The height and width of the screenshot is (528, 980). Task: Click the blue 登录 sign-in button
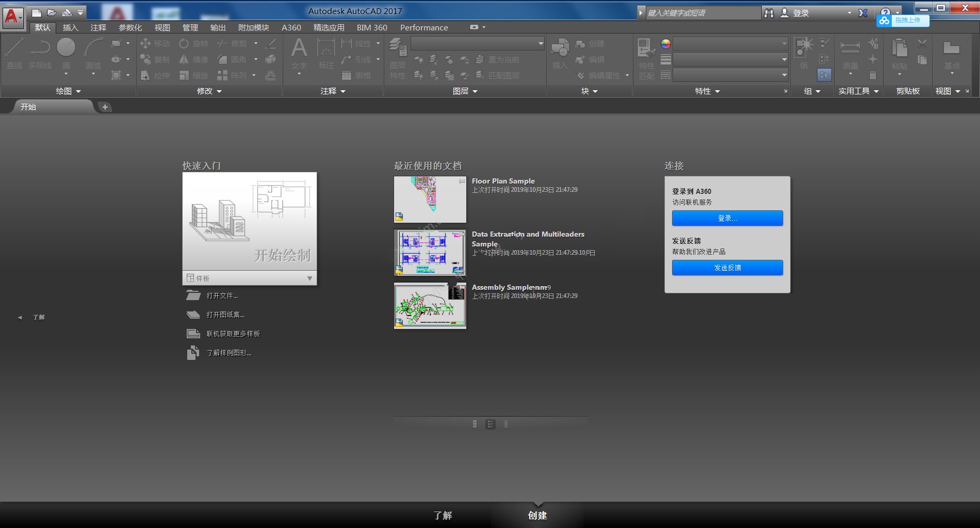[727, 218]
